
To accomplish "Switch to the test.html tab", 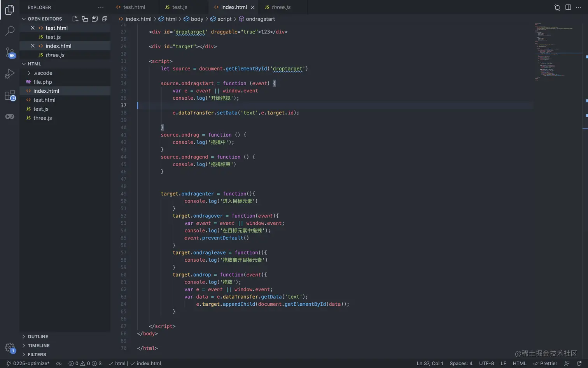I will [x=135, y=7].
